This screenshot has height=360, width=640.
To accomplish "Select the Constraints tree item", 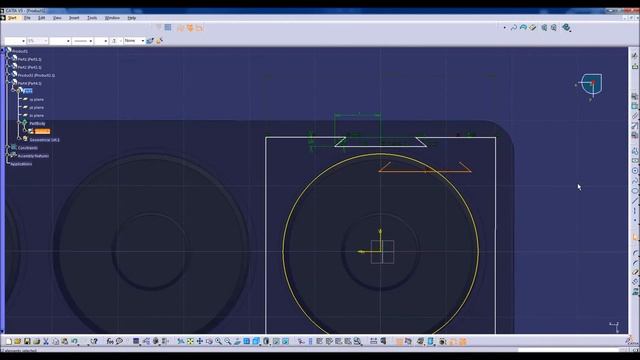I will click(x=28, y=148).
